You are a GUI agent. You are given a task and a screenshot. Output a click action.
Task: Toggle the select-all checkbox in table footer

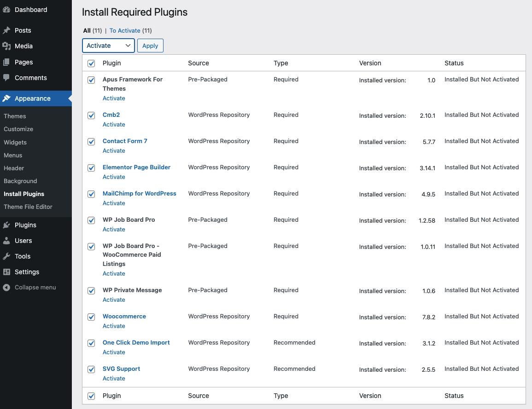pos(91,396)
